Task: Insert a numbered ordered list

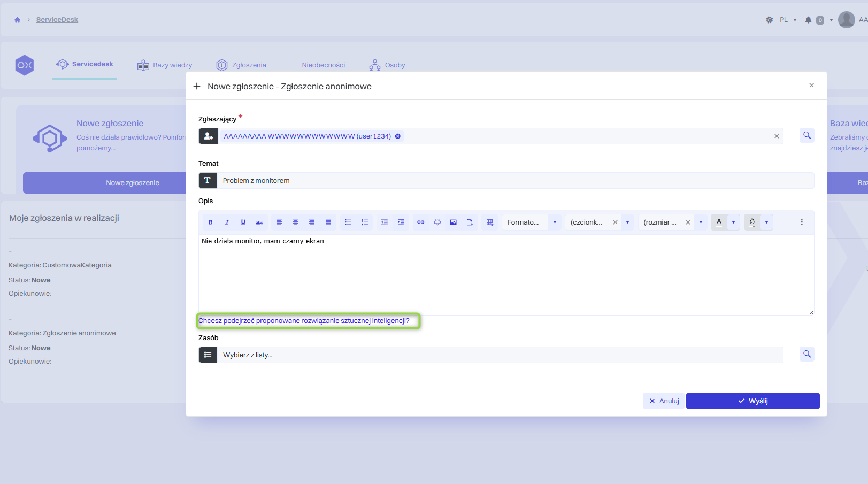Action: coord(365,222)
